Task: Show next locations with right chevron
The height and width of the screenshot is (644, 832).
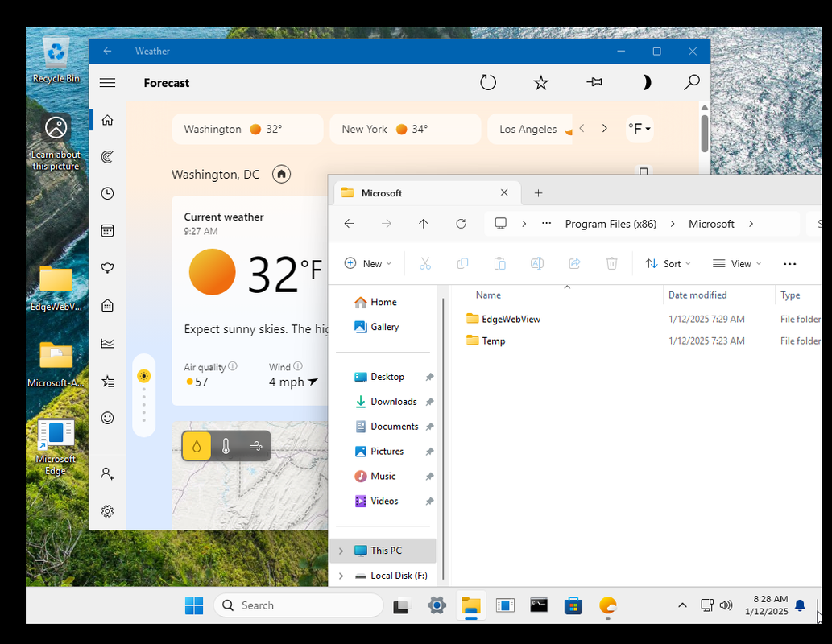Action: (x=604, y=128)
